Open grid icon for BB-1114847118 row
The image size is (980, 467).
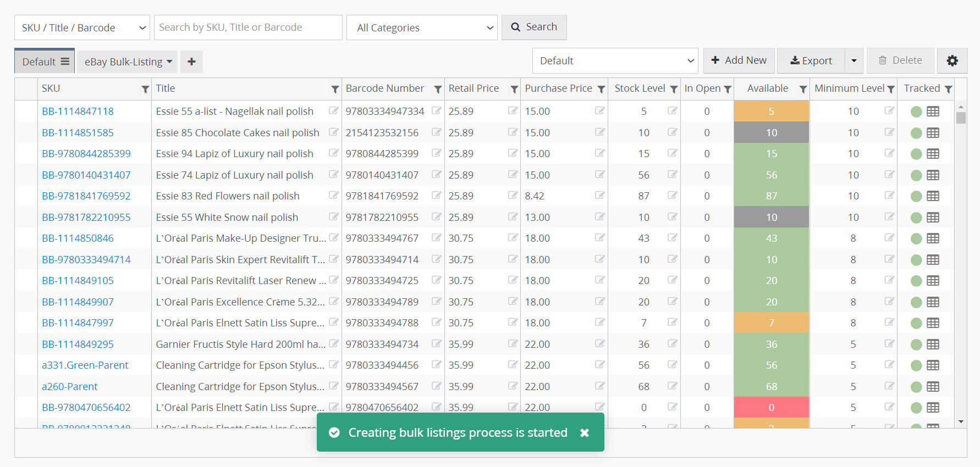(x=933, y=112)
